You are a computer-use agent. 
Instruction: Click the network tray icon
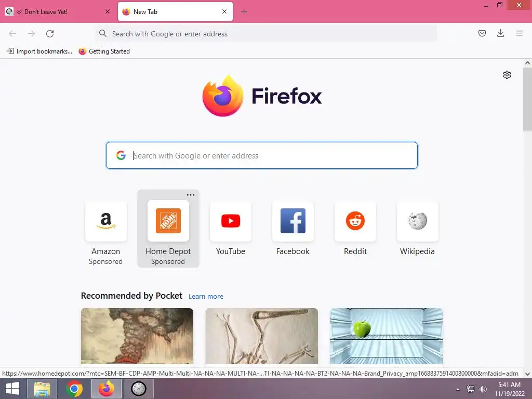tap(471, 389)
